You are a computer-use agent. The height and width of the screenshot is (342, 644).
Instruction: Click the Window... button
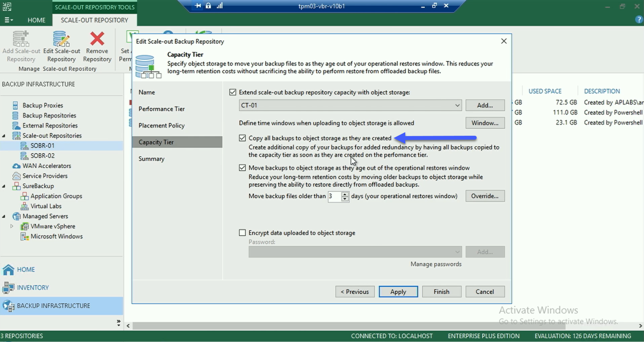click(485, 123)
